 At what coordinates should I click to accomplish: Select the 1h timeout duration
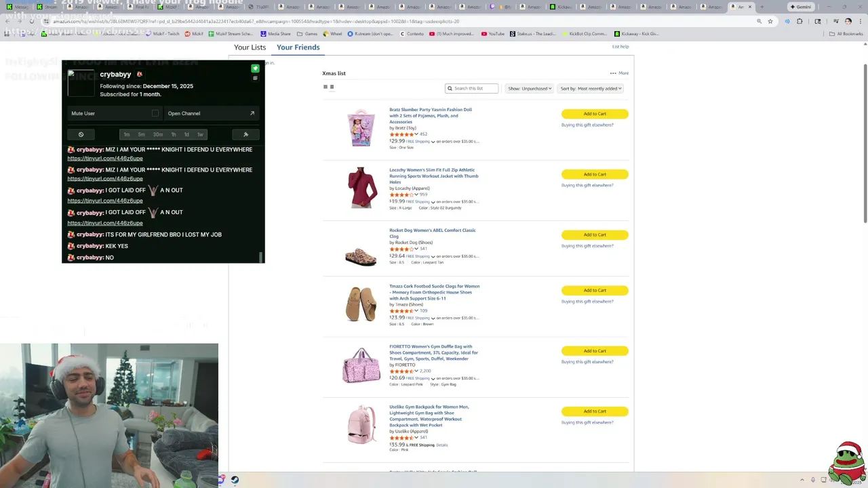174,134
